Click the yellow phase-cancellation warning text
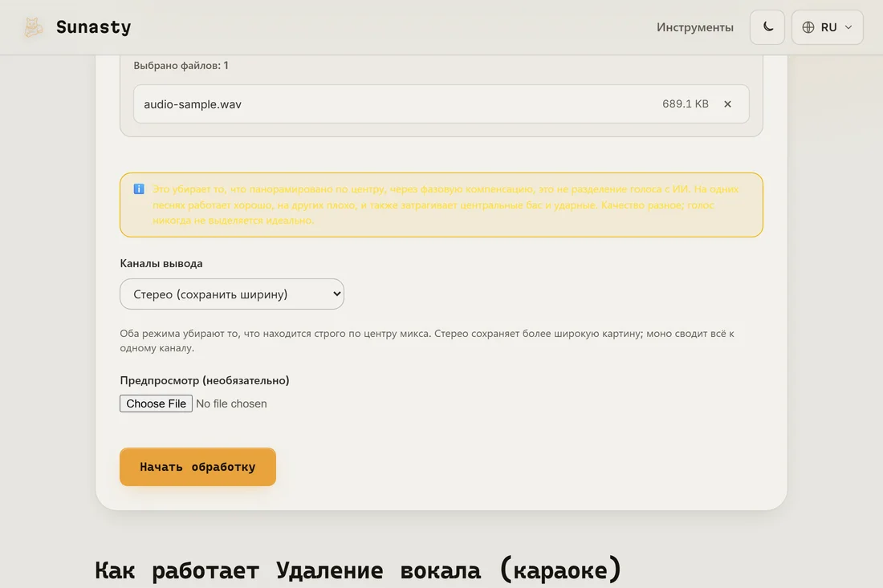The width and height of the screenshot is (883, 588). click(446, 205)
